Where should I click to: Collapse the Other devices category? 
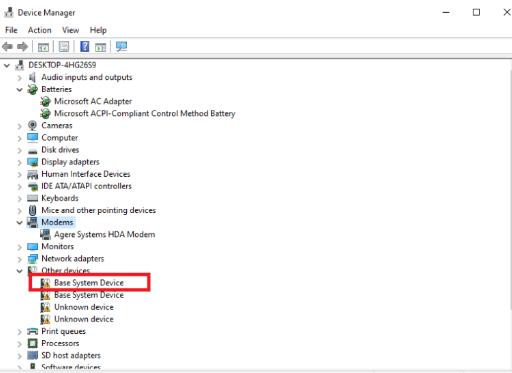pyautogui.click(x=19, y=271)
